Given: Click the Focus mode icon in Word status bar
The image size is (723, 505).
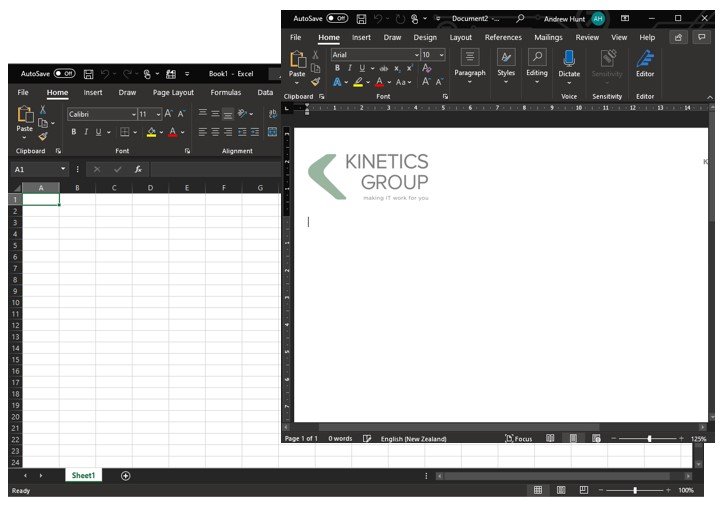Looking at the screenshot, I should pyautogui.click(x=518, y=438).
